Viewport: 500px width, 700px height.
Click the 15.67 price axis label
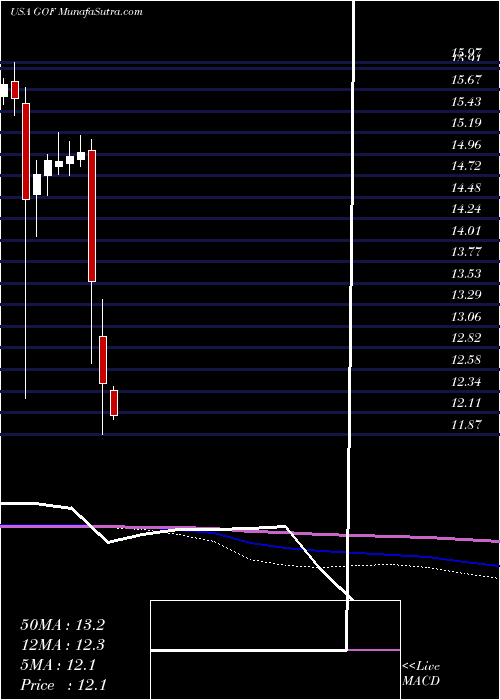pyautogui.click(x=467, y=80)
